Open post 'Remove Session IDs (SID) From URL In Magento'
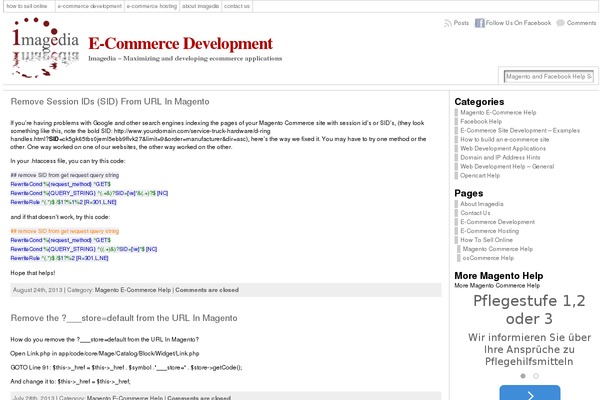Viewport: 600px width, 400px height. 110,101
